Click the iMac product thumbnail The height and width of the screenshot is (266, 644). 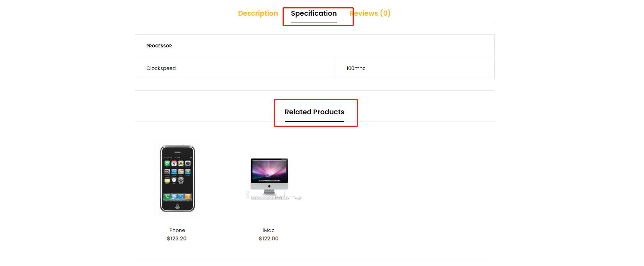(x=269, y=178)
